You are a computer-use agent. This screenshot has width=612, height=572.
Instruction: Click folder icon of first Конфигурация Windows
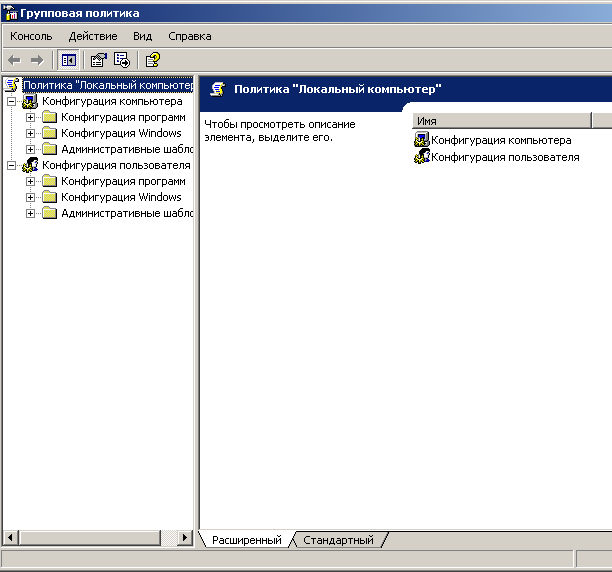tap(50, 133)
